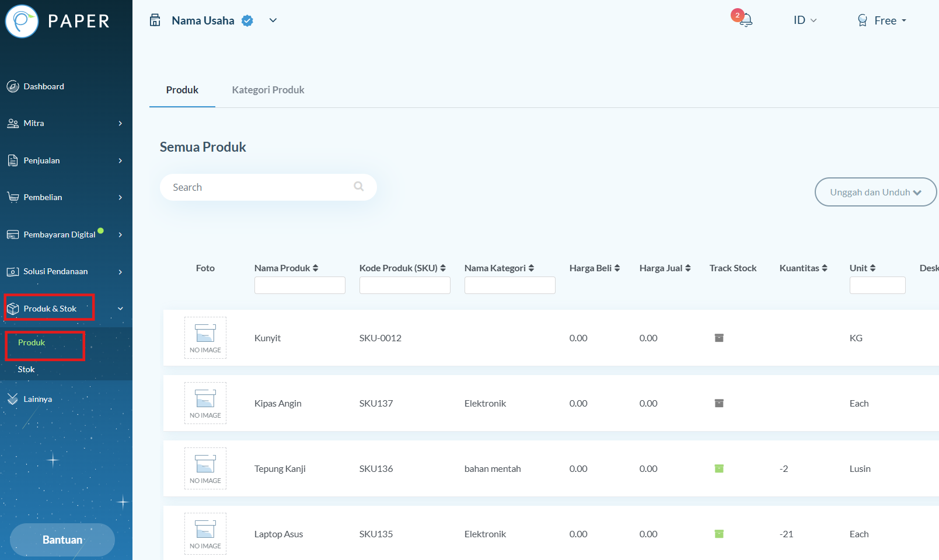Click the Paper logo icon
The width and height of the screenshot is (939, 560).
coord(22,22)
